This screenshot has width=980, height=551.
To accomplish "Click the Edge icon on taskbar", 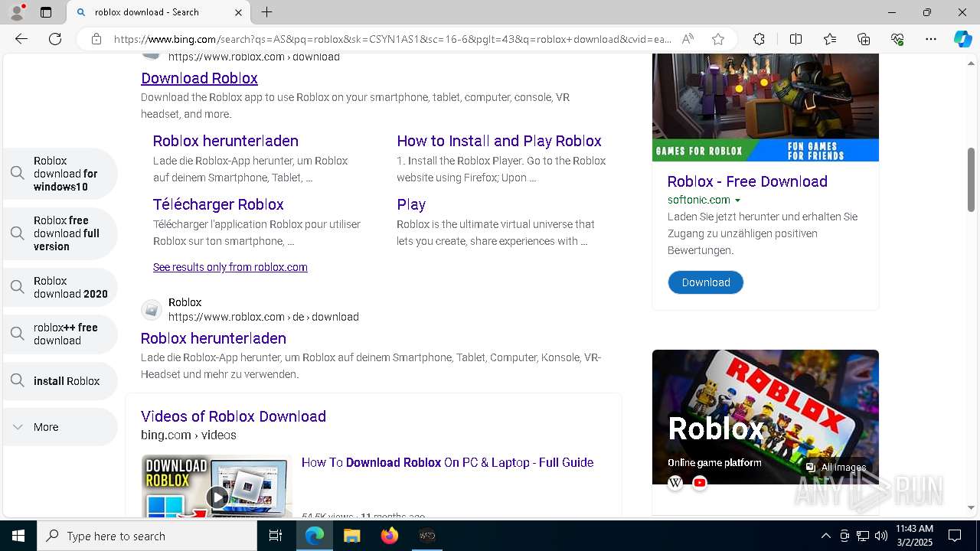I will click(315, 536).
